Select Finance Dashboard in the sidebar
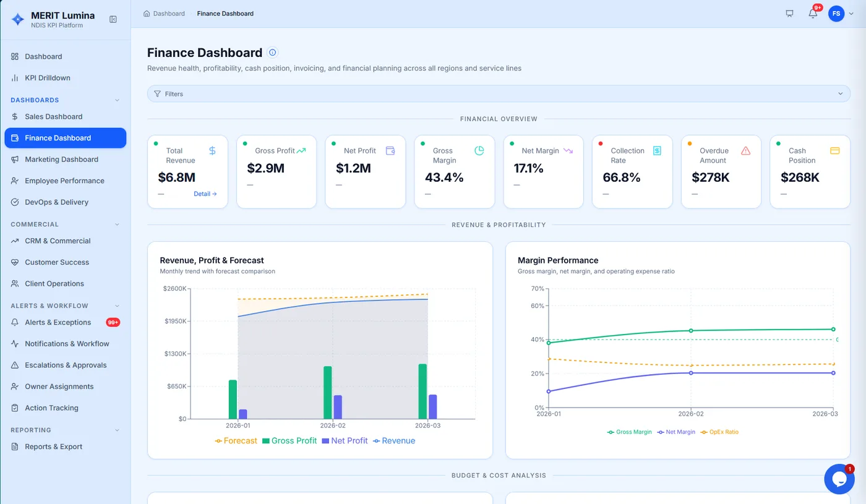The width and height of the screenshot is (866, 504). [65, 138]
